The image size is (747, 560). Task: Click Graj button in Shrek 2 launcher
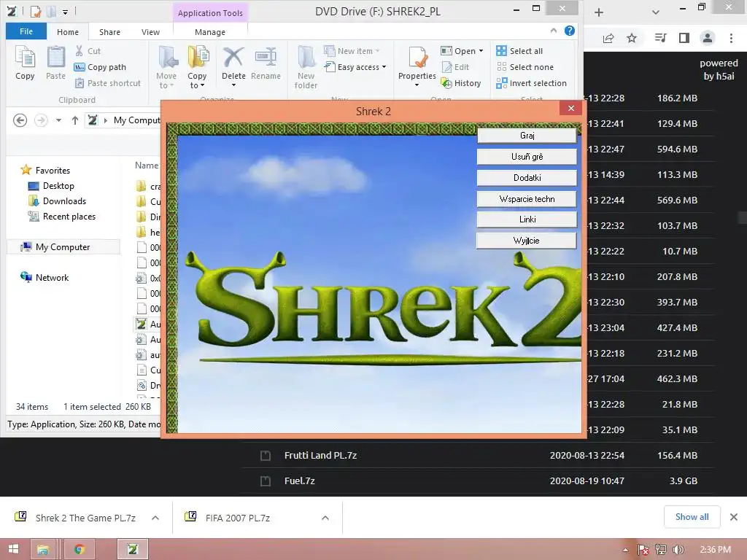click(527, 136)
